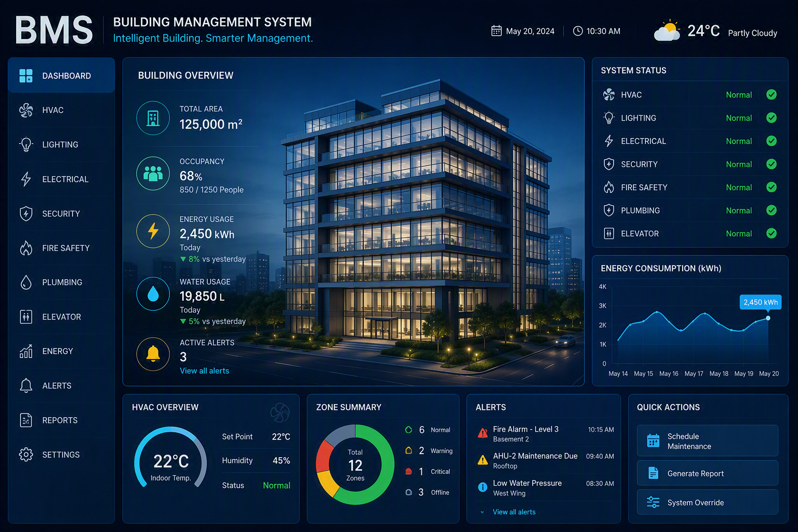Click the Plumbing droplet icon in the sidebar
The height and width of the screenshot is (532, 798).
(x=26, y=282)
